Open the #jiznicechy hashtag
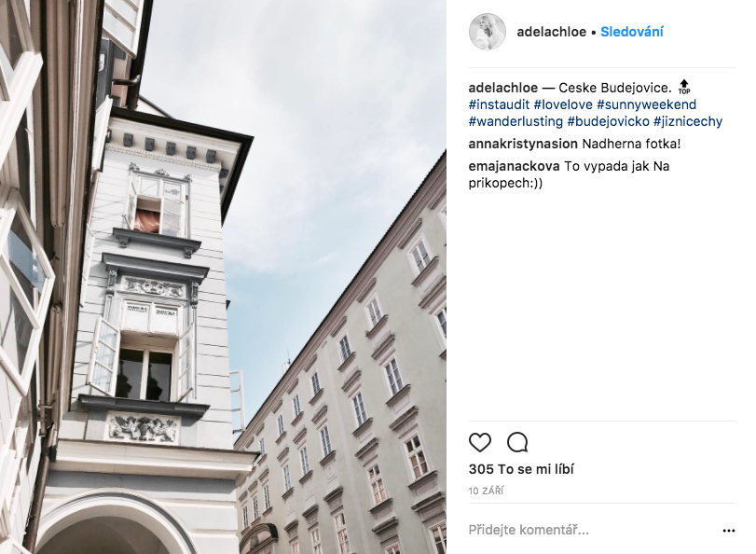This screenshot has height=554, width=756. 688,121
